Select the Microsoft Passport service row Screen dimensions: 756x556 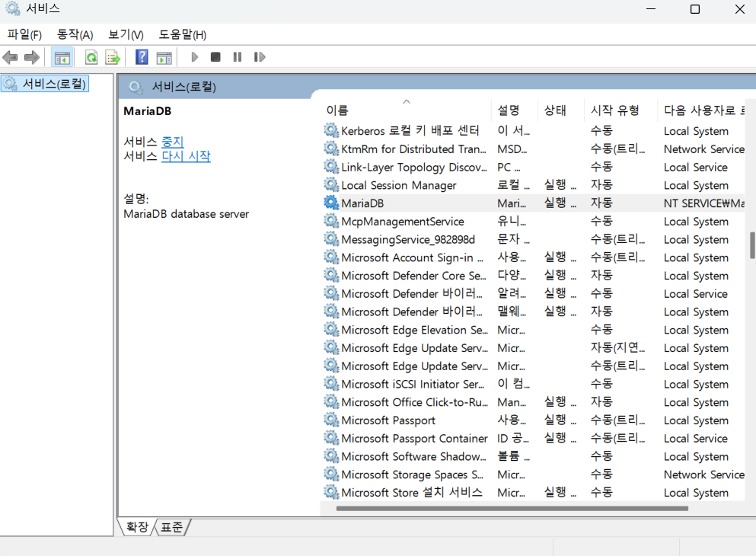(534, 420)
